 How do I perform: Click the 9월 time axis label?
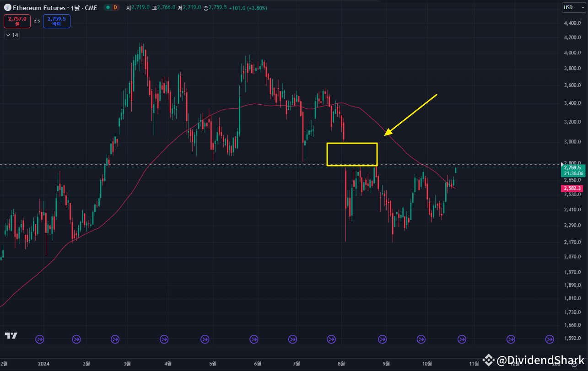click(x=386, y=364)
